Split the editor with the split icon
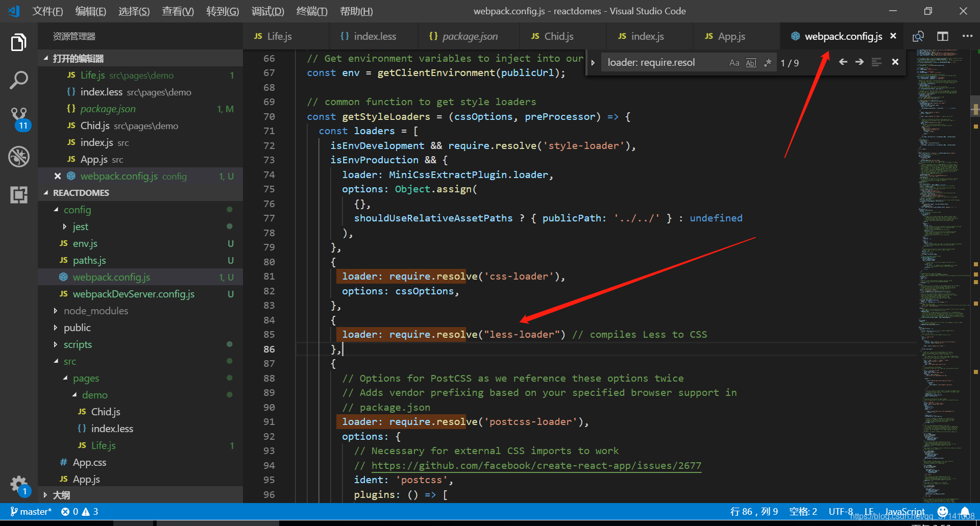This screenshot has height=526, width=980. [x=943, y=36]
